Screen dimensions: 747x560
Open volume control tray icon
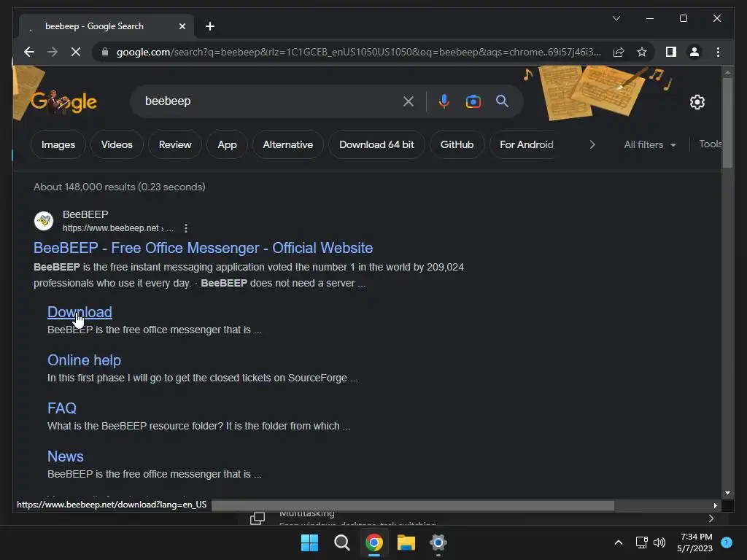[x=659, y=542]
